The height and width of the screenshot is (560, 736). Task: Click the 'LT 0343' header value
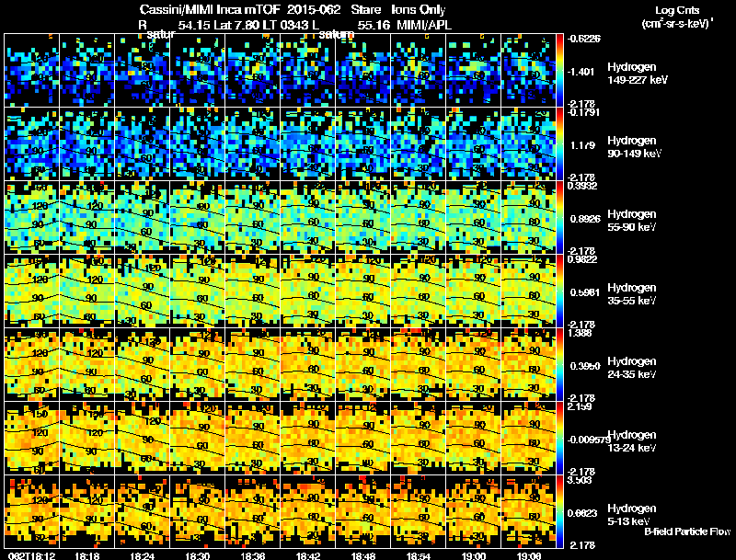tap(287, 26)
